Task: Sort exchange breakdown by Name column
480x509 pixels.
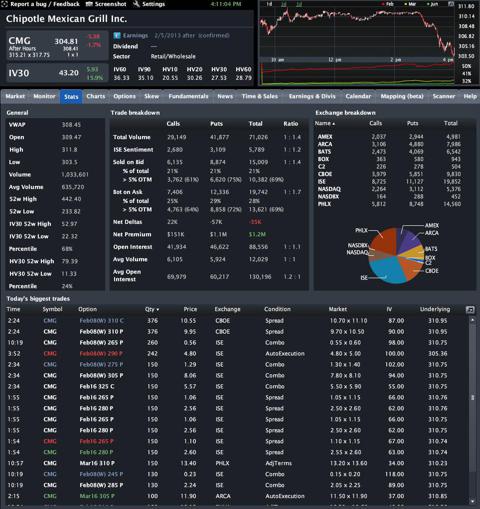Action: point(325,123)
